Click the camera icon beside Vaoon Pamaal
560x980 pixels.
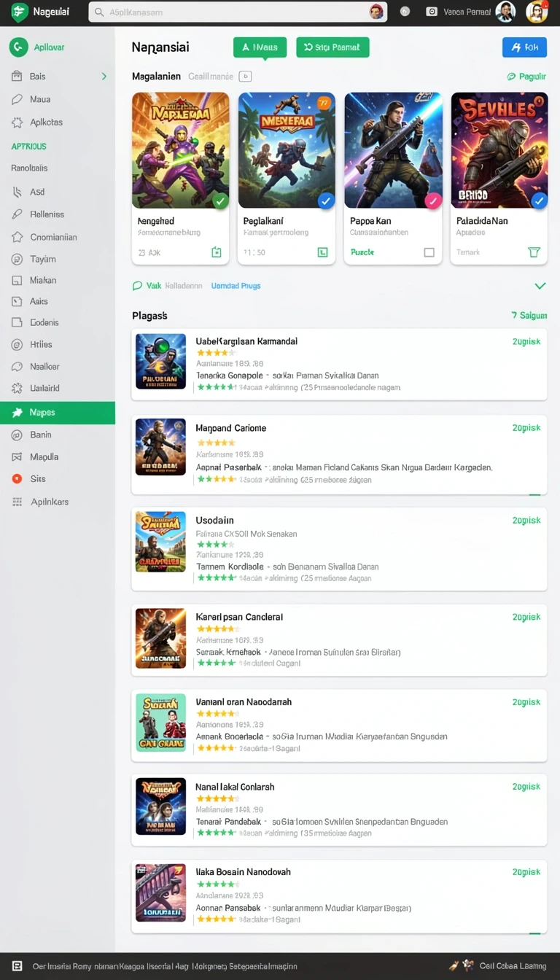click(x=432, y=12)
